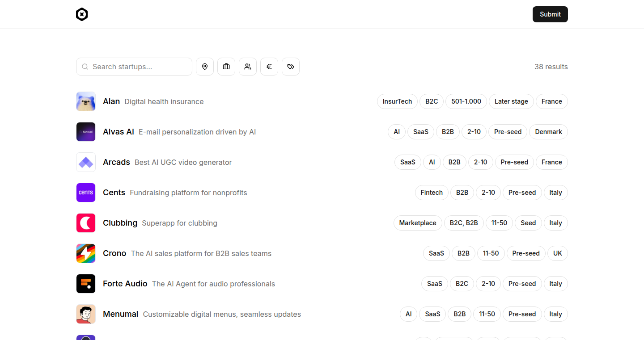
Task: Select the 501-1.000 tag on Alan
Action: 466,101
